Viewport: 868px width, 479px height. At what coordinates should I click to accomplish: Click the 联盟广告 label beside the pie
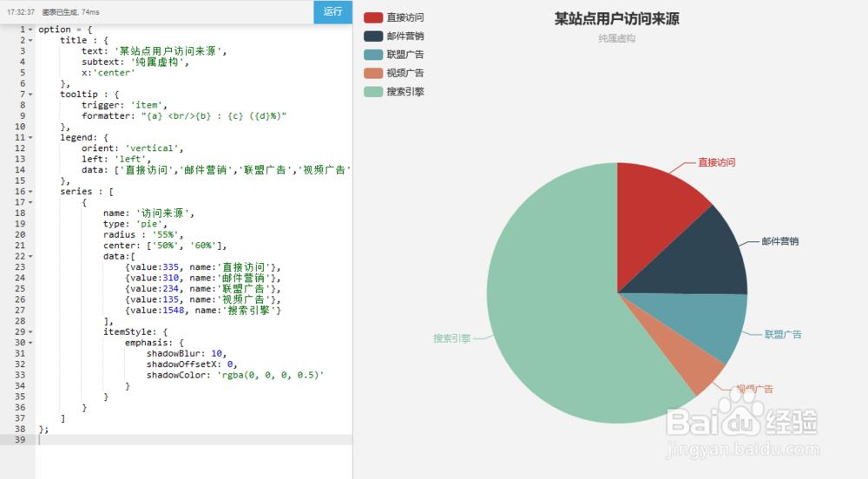click(x=783, y=335)
